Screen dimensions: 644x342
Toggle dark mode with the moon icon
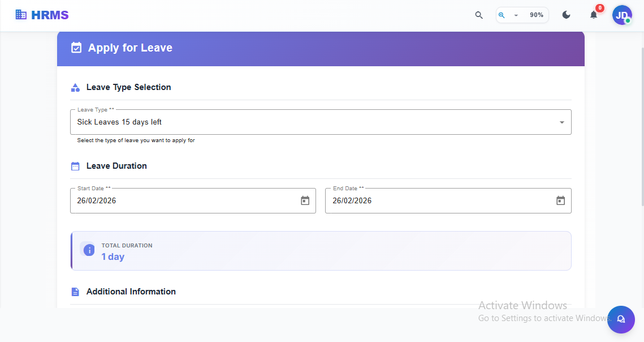pyautogui.click(x=566, y=15)
